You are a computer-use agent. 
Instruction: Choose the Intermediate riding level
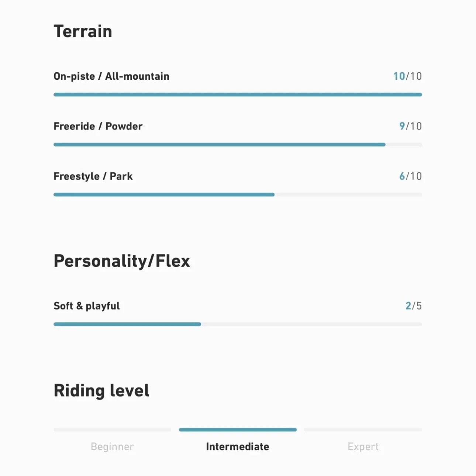click(238, 446)
